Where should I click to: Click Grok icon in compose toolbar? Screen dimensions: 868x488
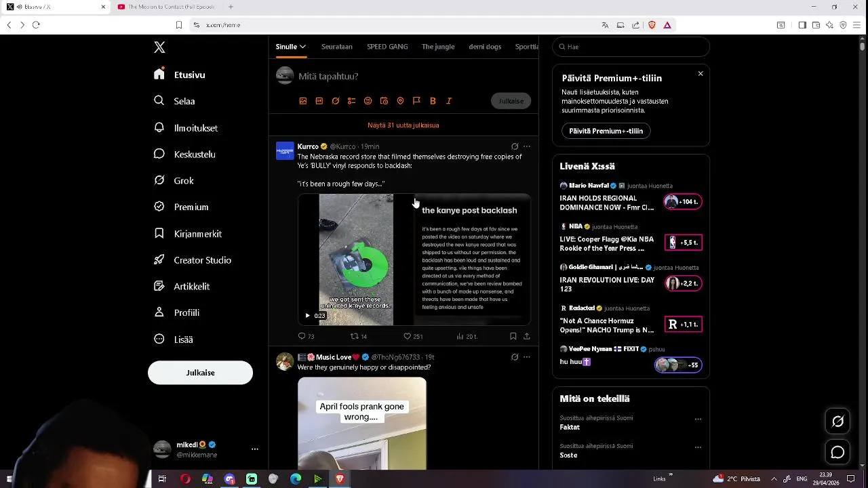click(336, 101)
